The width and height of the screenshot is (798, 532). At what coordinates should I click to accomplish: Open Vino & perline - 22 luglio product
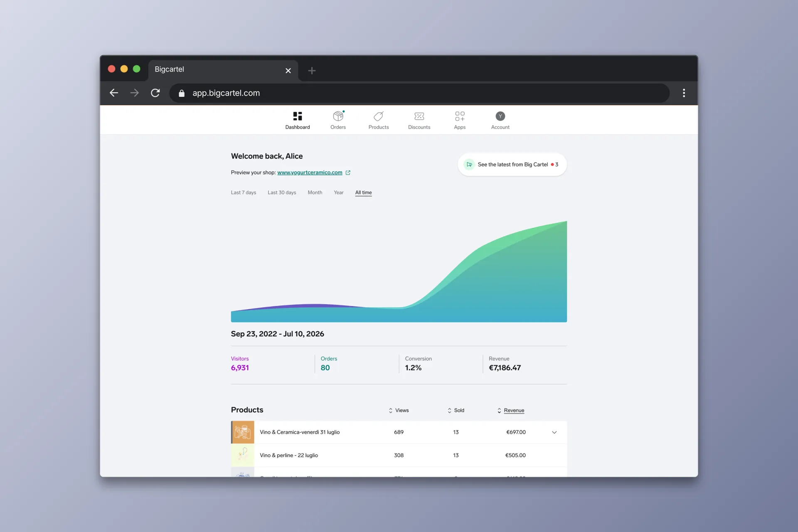(x=289, y=456)
